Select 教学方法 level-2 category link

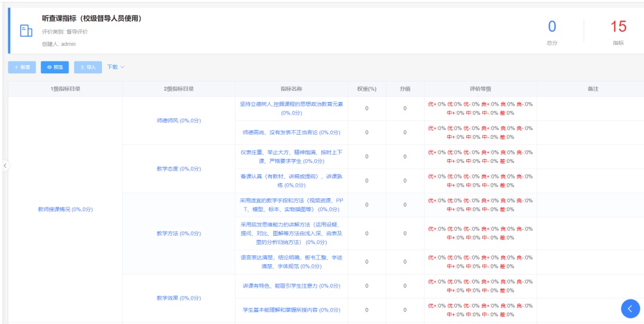click(x=178, y=233)
